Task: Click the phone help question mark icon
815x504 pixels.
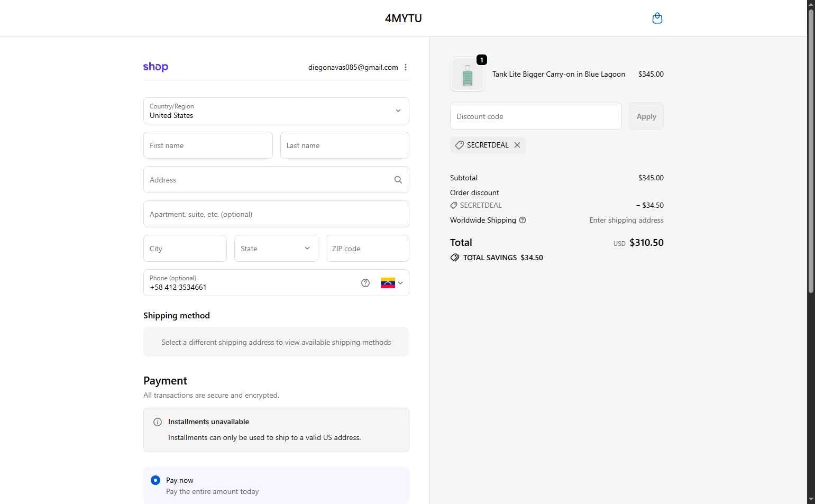Action: coord(365,283)
